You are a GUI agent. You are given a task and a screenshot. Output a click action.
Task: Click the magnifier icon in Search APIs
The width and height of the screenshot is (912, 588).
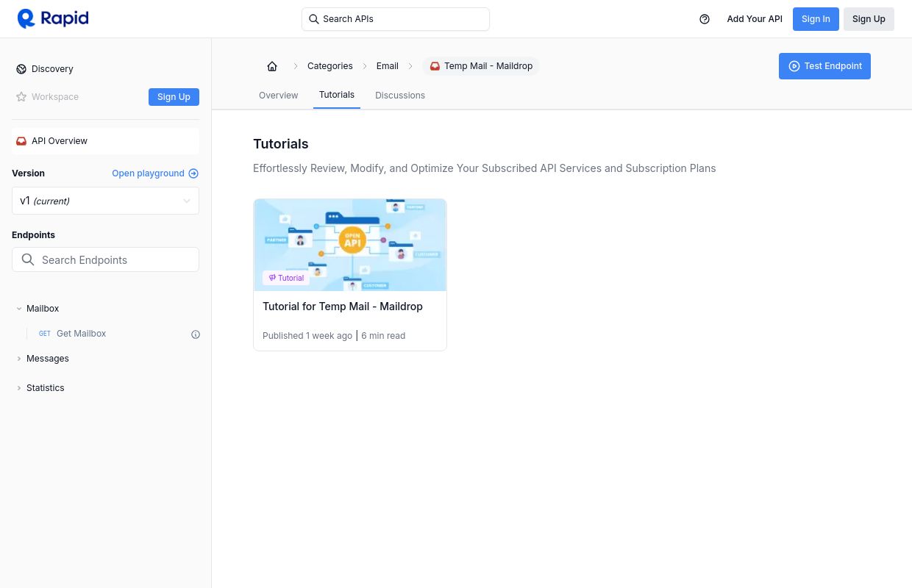[314, 19]
